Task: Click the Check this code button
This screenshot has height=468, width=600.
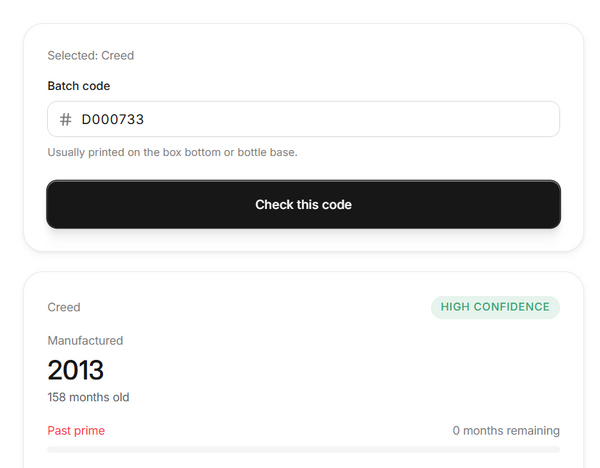Action: 303,204
